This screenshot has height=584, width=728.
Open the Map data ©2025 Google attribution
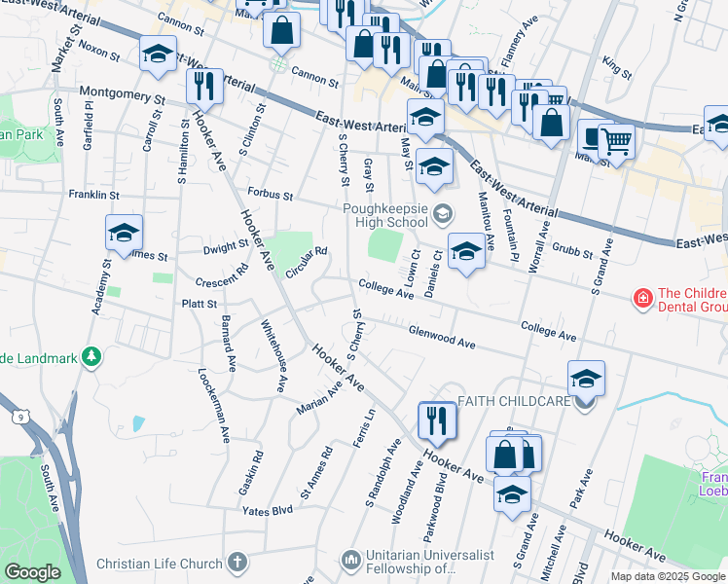point(668,576)
